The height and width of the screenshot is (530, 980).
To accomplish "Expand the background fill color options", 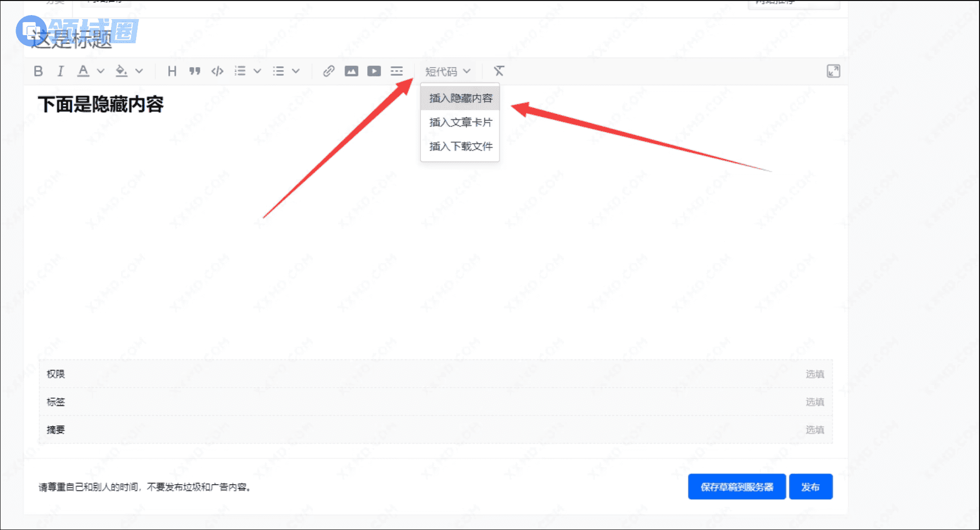I will [139, 71].
